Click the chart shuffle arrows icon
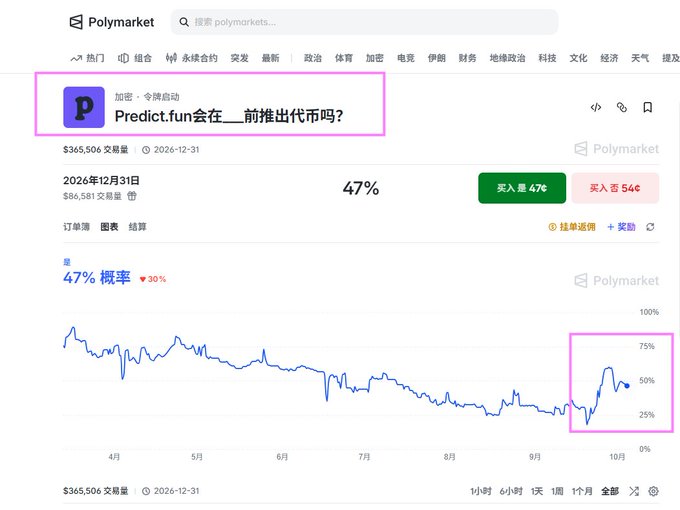The image size is (680, 510). point(634,491)
